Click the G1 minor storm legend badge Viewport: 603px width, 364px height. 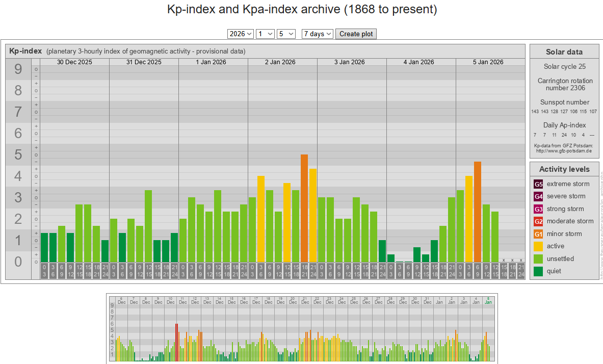point(538,234)
